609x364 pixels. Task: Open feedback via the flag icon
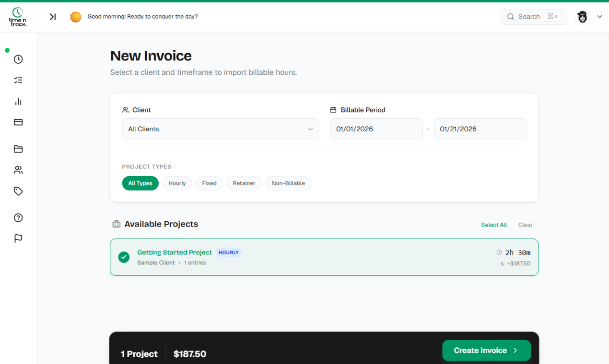point(18,239)
